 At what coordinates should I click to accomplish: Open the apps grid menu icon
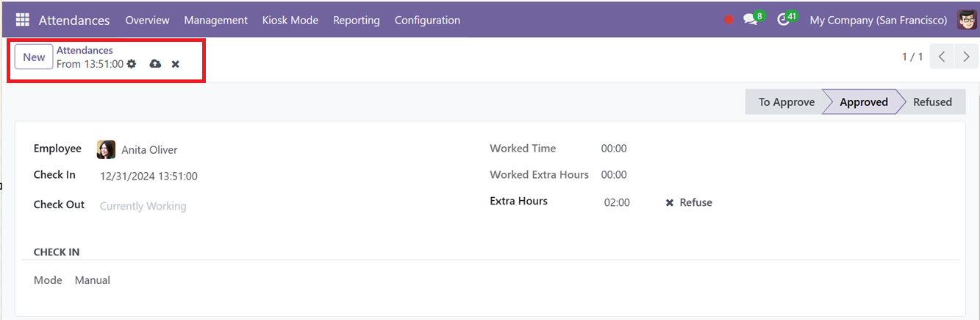pos(22,20)
